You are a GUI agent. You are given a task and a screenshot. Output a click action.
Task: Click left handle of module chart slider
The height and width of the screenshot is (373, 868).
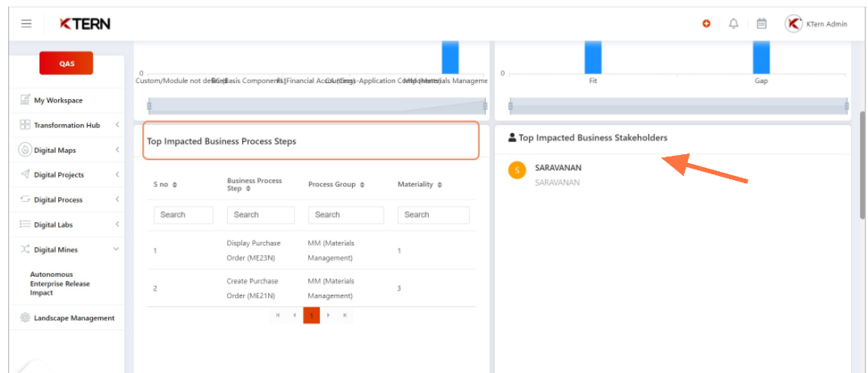click(149, 106)
